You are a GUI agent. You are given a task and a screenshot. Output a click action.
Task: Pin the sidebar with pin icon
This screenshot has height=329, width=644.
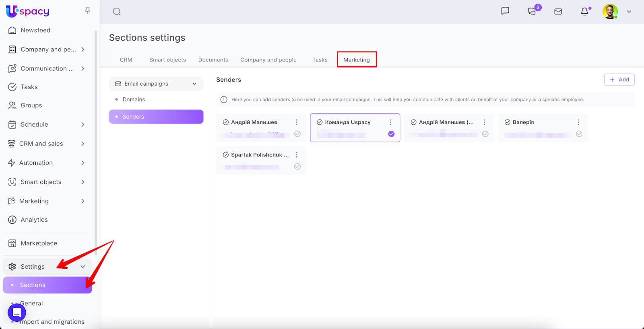pos(87,10)
